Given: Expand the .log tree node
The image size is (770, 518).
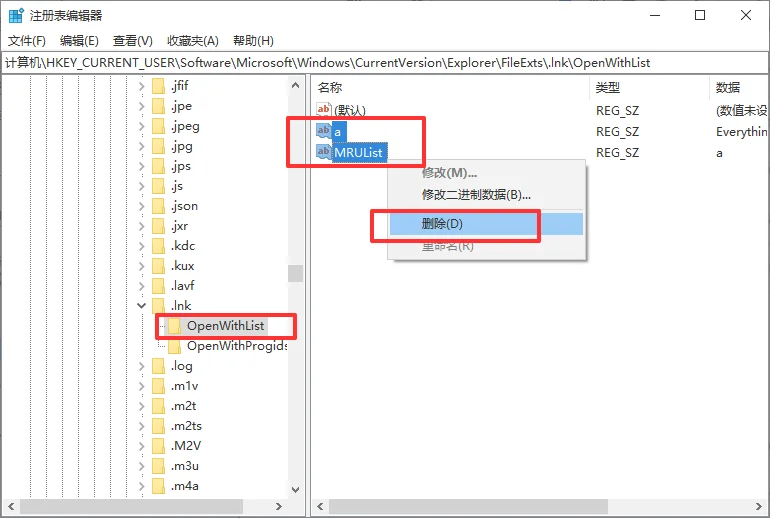Looking at the screenshot, I should pyautogui.click(x=141, y=366).
